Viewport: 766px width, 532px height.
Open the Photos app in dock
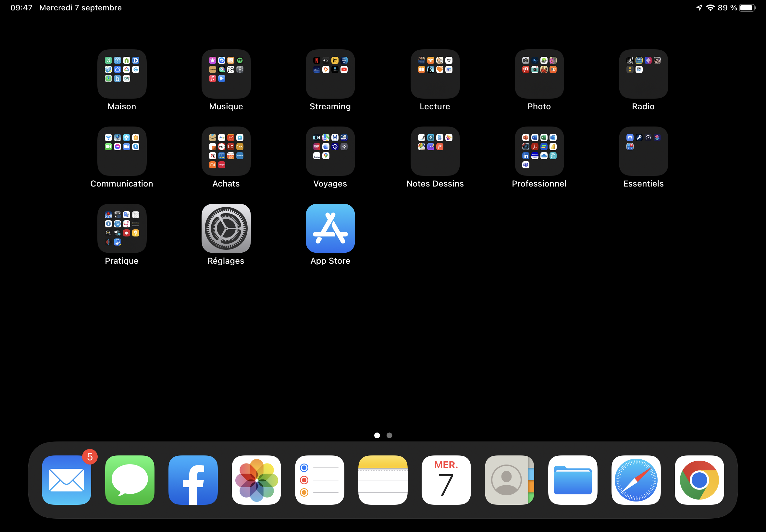point(256,480)
